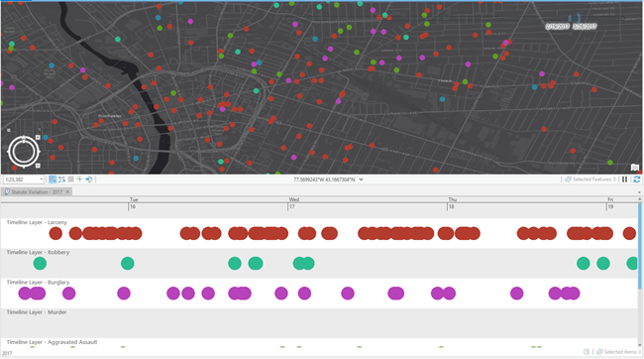Viewport: 644px width, 359px height.
Task: Click the coordinates readout 77.5699243°W 43.1667304°N
Action: [x=324, y=179]
